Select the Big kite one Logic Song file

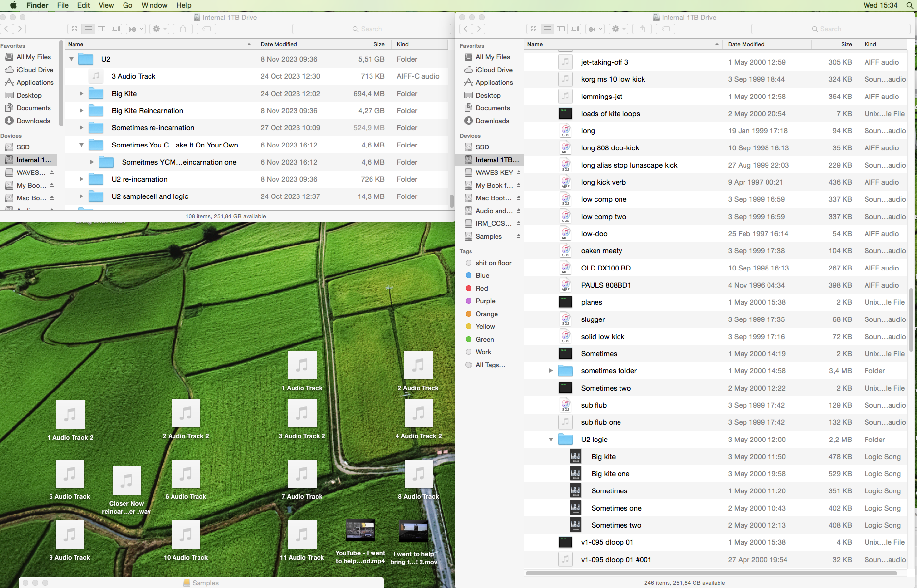coord(610,474)
